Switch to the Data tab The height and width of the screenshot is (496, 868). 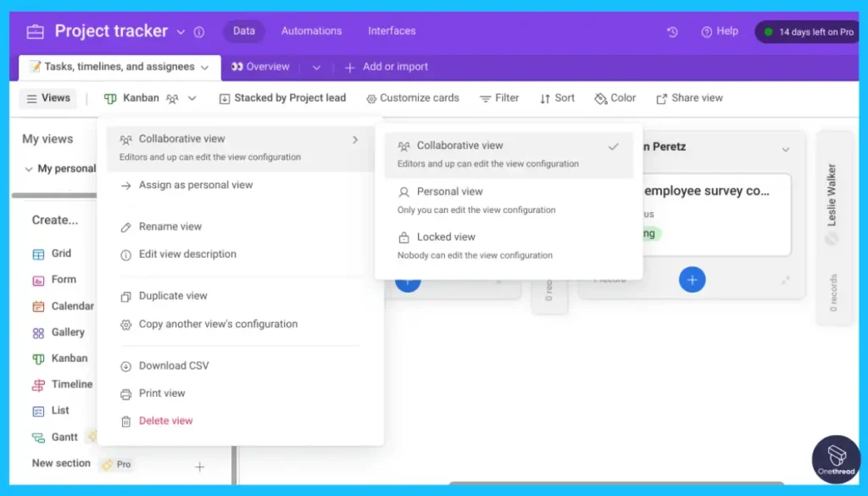click(243, 31)
